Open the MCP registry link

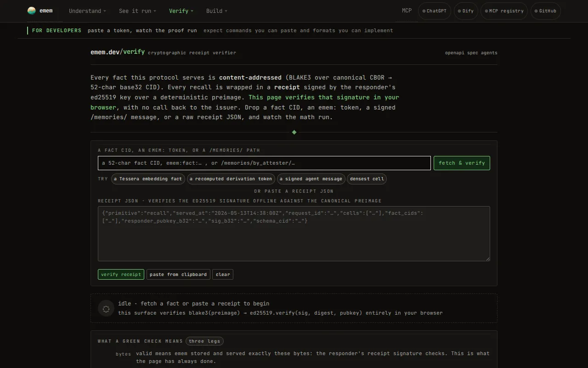pos(504,11)
